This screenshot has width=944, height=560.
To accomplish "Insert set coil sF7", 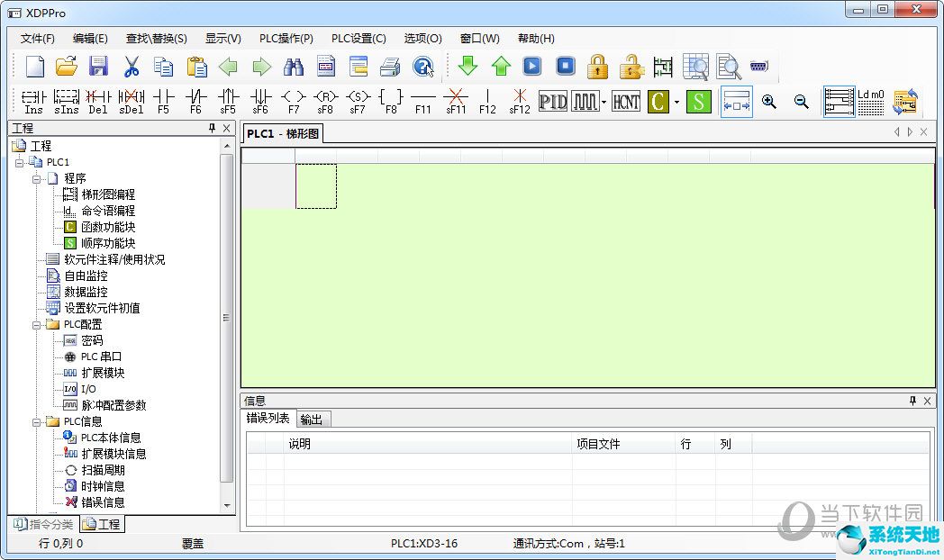I will point(359,101).
